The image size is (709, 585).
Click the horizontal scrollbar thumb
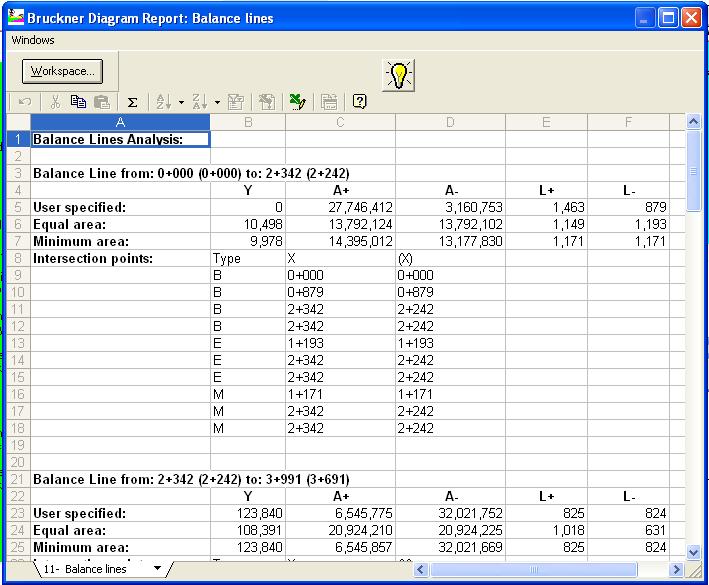point(534,569)
